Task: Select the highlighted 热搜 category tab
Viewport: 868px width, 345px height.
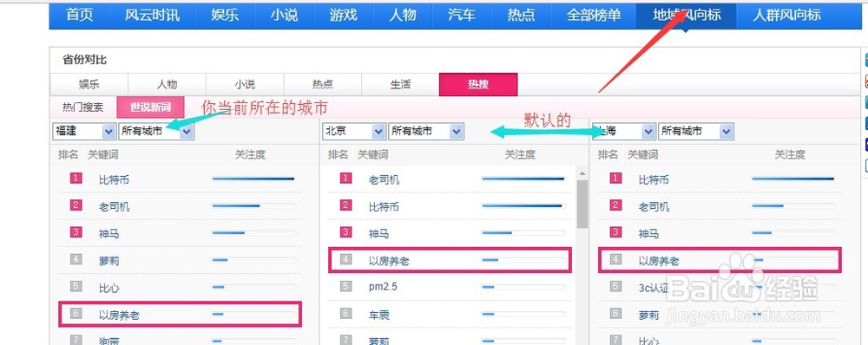Action: click(478, 85)
